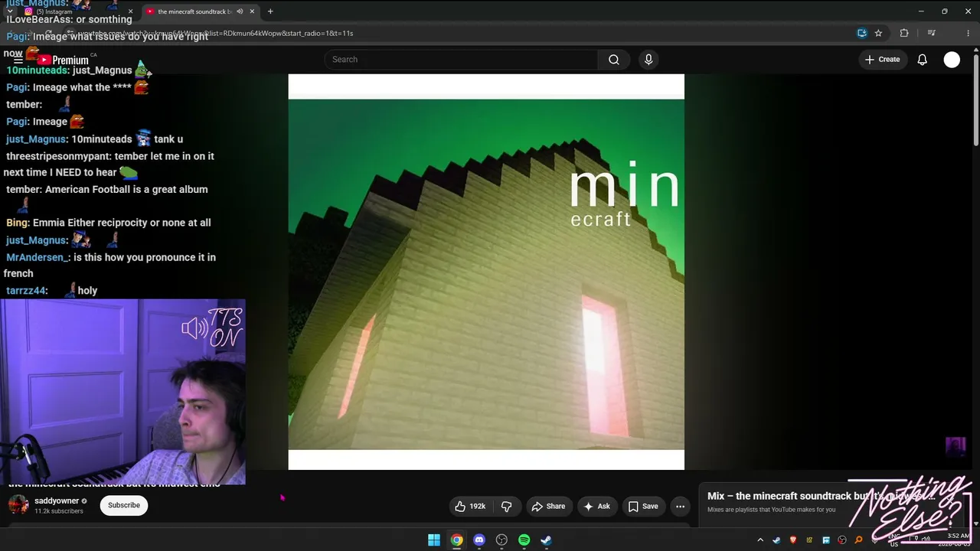980x551 pixels.
Task: Open saddyowner channel avatar
Action: point(18,506)
